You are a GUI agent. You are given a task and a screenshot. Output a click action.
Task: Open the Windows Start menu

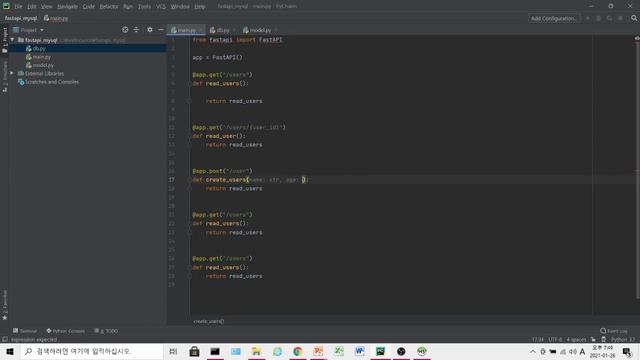pyautogui.click(x=10, y=351)
